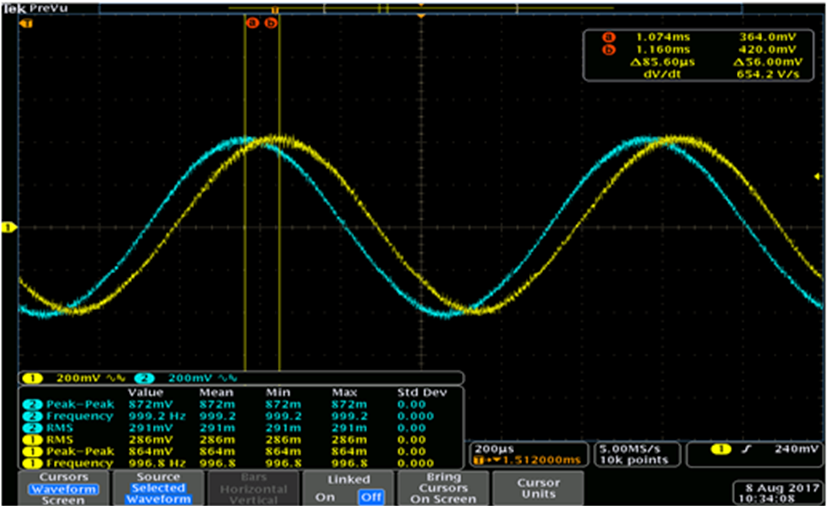Click the 200µs horizontal scale readout
The width and height of the screenshot is (828, 506).
click(x=493, y=449)
